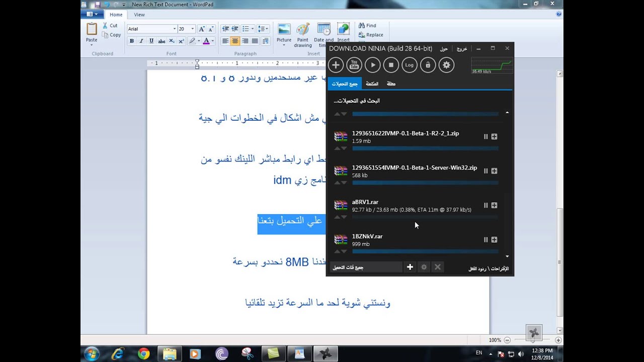Start all downloads with the play button
Viewport: 644px width, 362px height.
click(x=373, y=65)
